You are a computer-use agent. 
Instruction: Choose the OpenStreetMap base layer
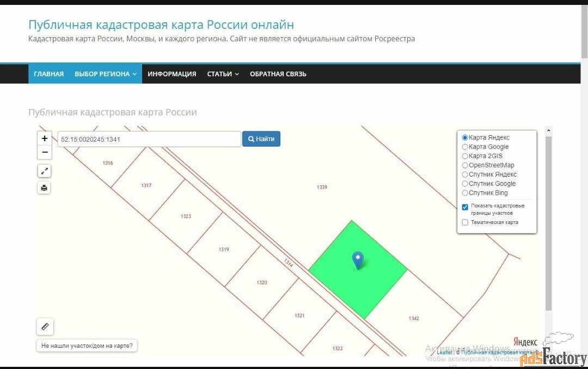465,165
